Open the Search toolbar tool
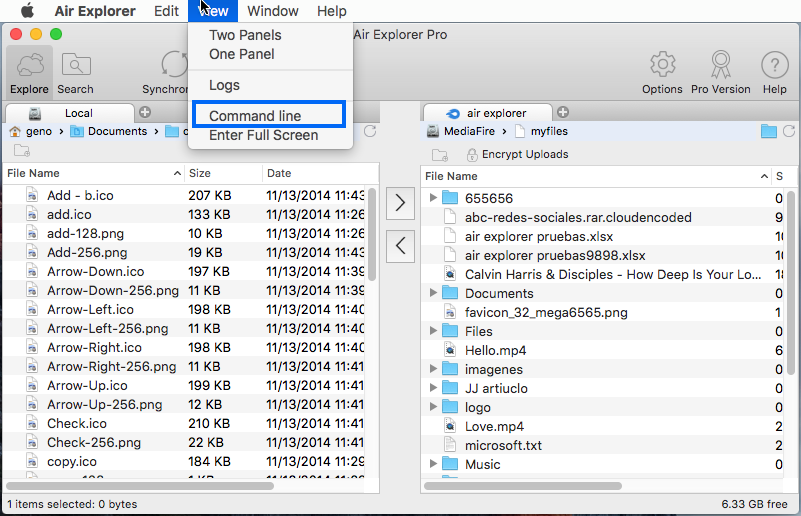801x516 pixels. (x=75, y=73)
